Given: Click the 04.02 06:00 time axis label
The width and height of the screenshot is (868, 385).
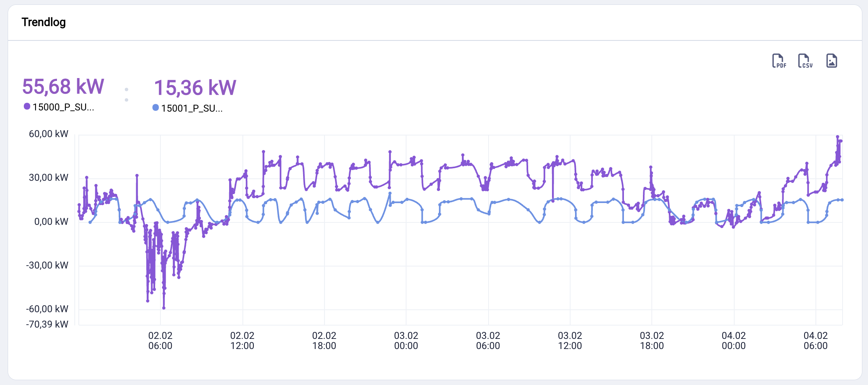Looking at the screenshot, I should click(815, 341).
